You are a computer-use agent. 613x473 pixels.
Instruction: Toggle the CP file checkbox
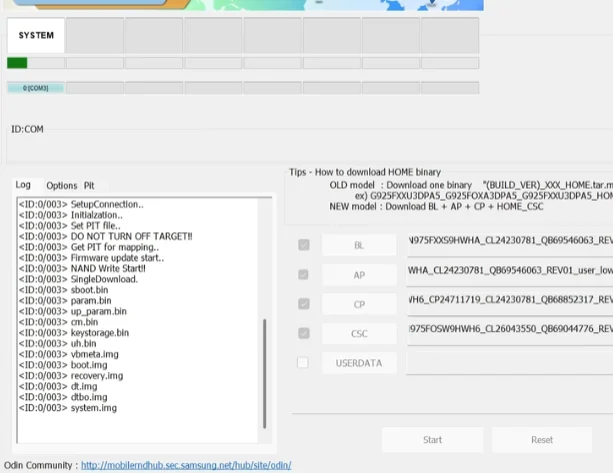(x=303, y=304)
